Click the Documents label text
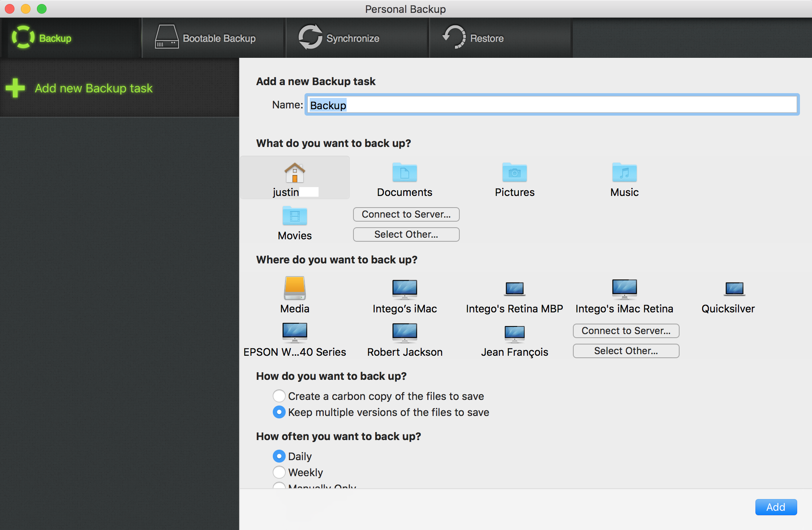The height and width of the screenshot is (530, 812). click(405, 192)
